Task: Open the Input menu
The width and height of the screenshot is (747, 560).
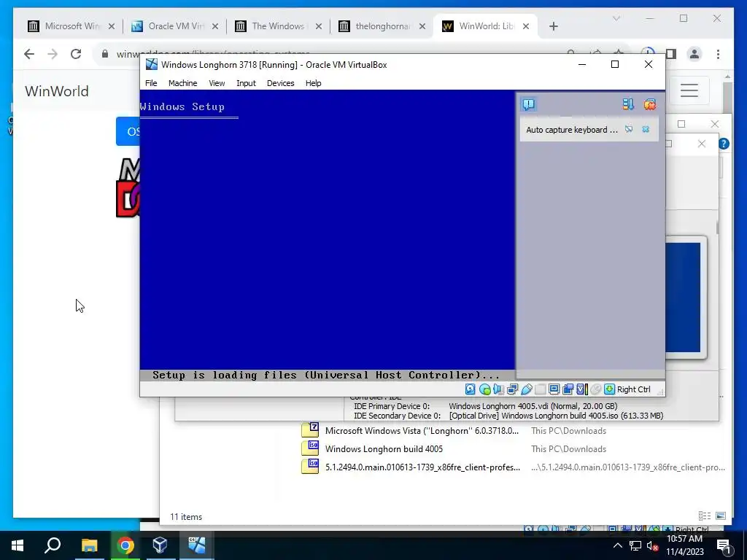Action: pyautogui.click(x=246, y=83)
